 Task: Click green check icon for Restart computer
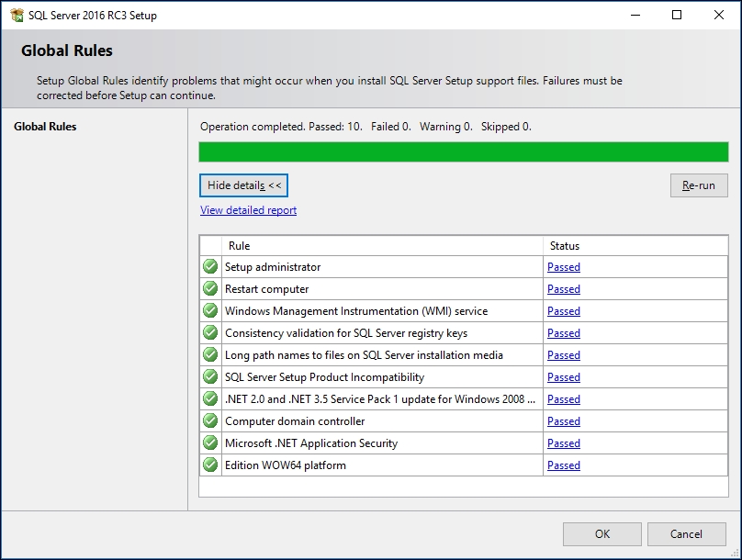click(210, 288)
